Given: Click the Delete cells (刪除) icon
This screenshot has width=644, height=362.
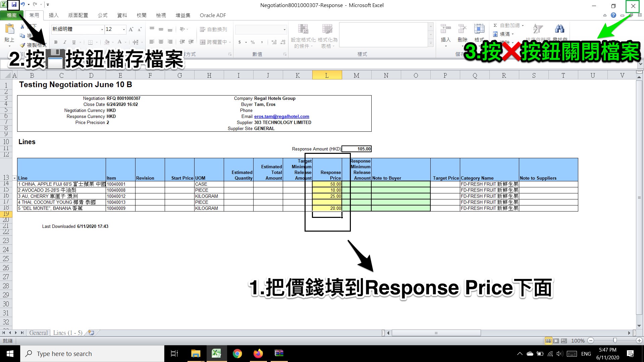Looking at the screenshot, I should [463, 29].
